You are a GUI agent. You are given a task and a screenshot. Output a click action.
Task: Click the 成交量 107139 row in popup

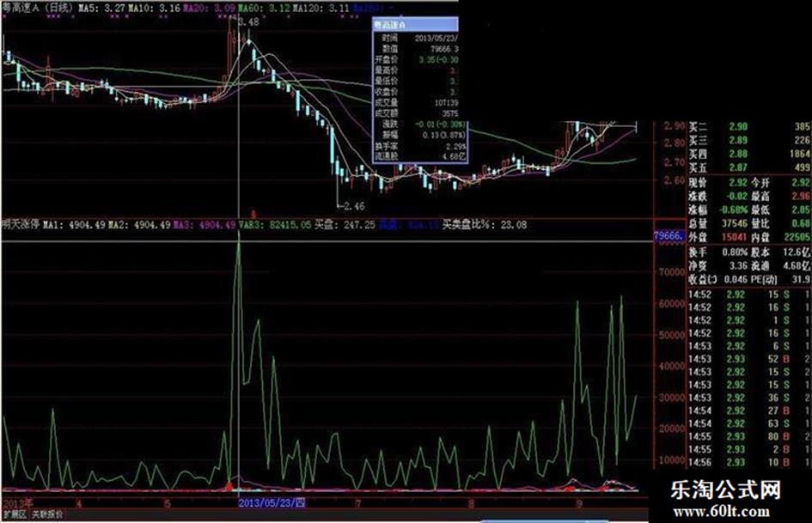(416, 103)
